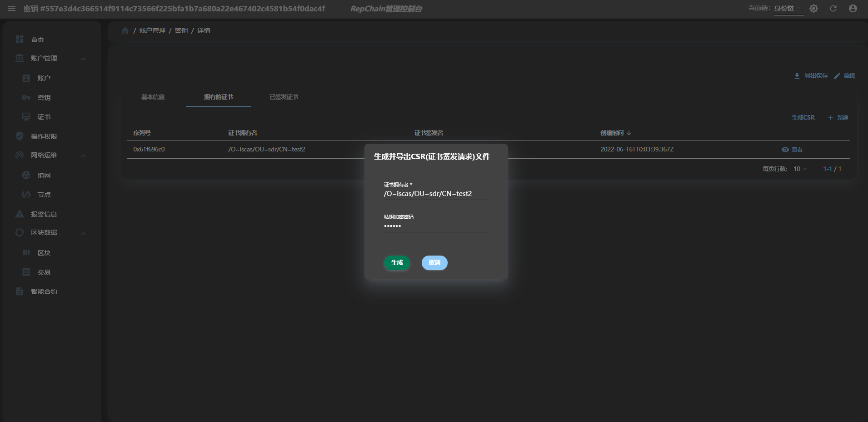Select 操作权限 label in the sidebar
The height and width of the screenshot is (422, 868).
(x=44, y=136)
